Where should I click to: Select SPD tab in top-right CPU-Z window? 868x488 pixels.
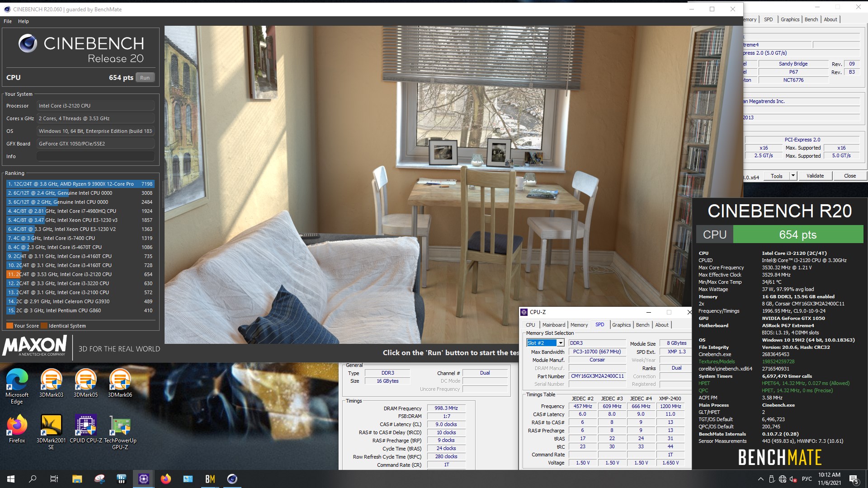(x=769, y=19)
